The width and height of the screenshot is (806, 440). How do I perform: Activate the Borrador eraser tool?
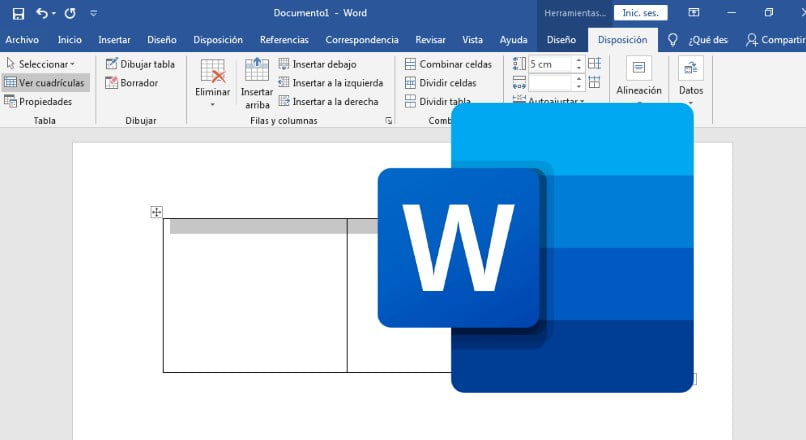132,83
